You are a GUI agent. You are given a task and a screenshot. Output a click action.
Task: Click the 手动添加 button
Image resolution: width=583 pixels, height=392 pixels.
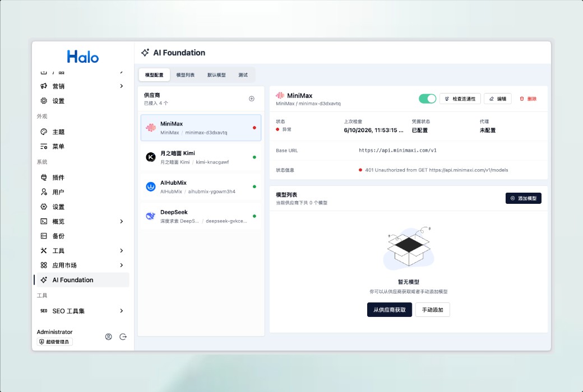pos(432,310)
